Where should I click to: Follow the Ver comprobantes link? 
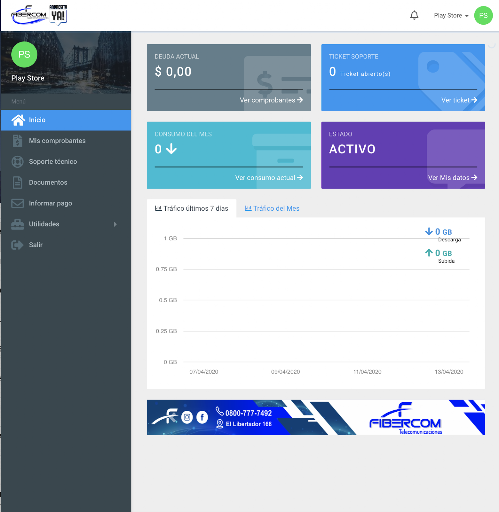pos(271,100)
